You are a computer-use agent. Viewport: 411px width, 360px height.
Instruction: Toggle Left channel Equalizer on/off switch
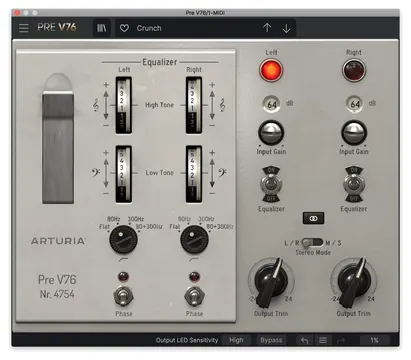(x=271, y=184)
